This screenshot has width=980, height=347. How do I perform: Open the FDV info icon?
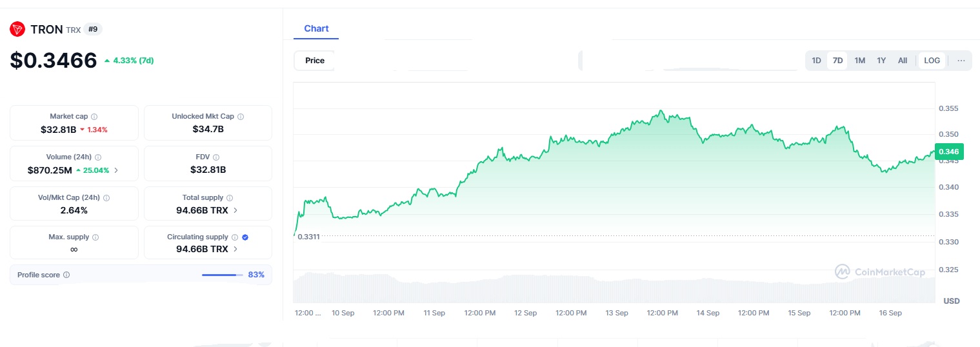(216, 157)
